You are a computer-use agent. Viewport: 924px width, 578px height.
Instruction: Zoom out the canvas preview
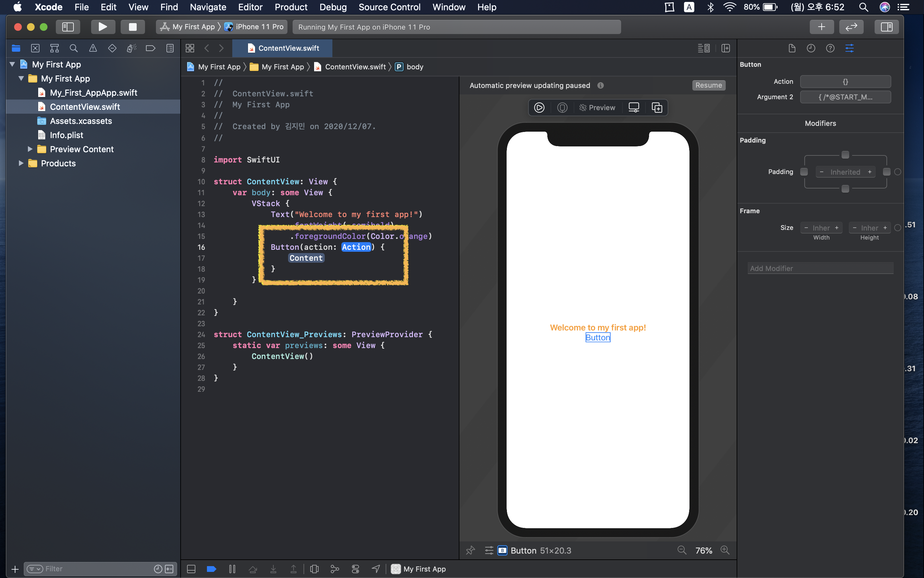pyautogui.click(x=682, y=550)
